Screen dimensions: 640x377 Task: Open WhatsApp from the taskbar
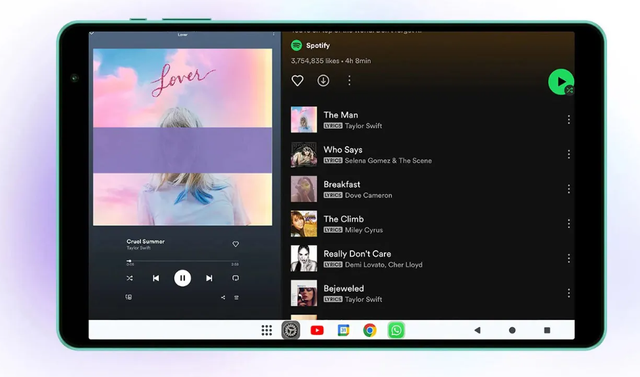(396, 330)
